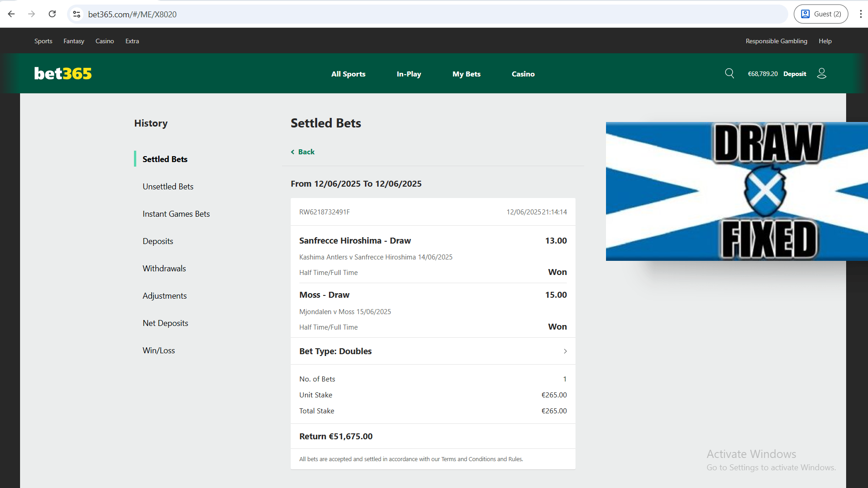Select Instant Games Bets
Image resolution: width=868 pixels, height=488 pixels.
click(x=176, y=214)
